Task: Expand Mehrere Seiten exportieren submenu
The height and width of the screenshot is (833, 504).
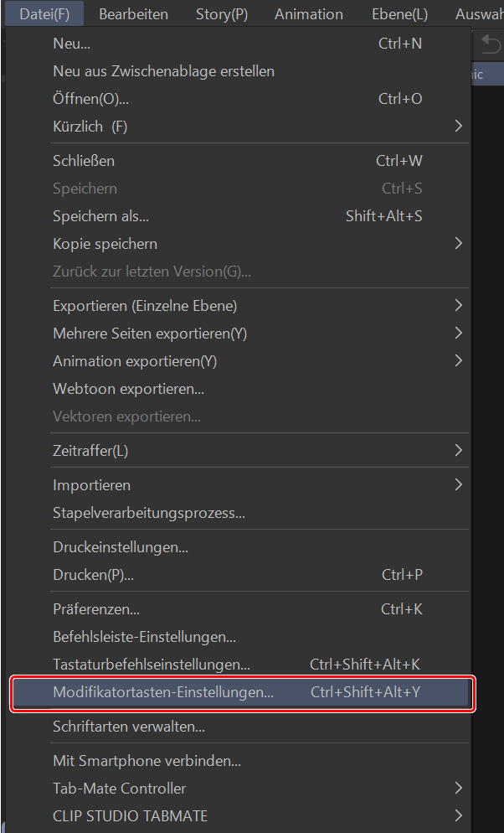Action: (x=458, y=334)
